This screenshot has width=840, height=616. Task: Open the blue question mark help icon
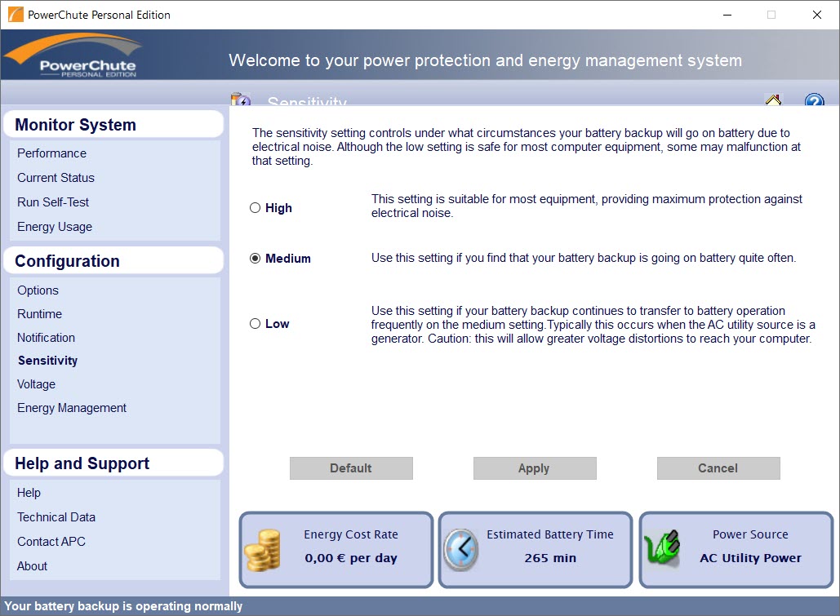point(815,100)
